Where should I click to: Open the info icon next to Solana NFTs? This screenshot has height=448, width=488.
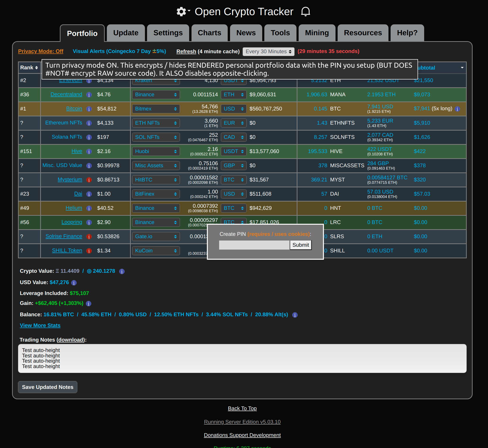coord(89,137)
